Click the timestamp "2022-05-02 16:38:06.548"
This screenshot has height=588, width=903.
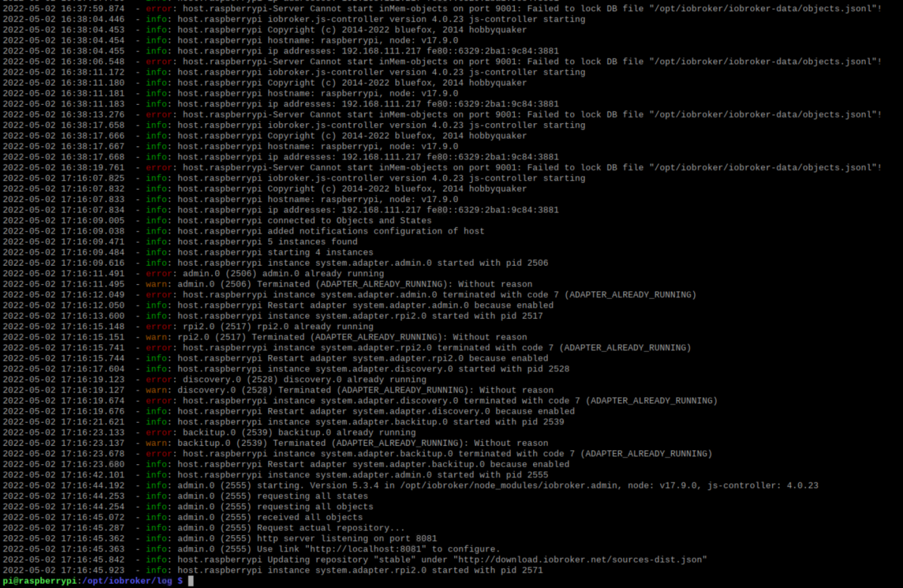tap(63, 62)
